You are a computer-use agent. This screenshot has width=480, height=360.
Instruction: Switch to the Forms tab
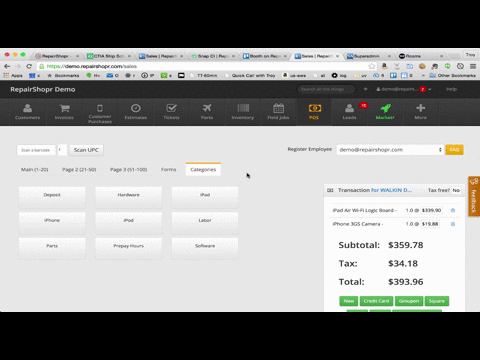click(x=168, y=169)
